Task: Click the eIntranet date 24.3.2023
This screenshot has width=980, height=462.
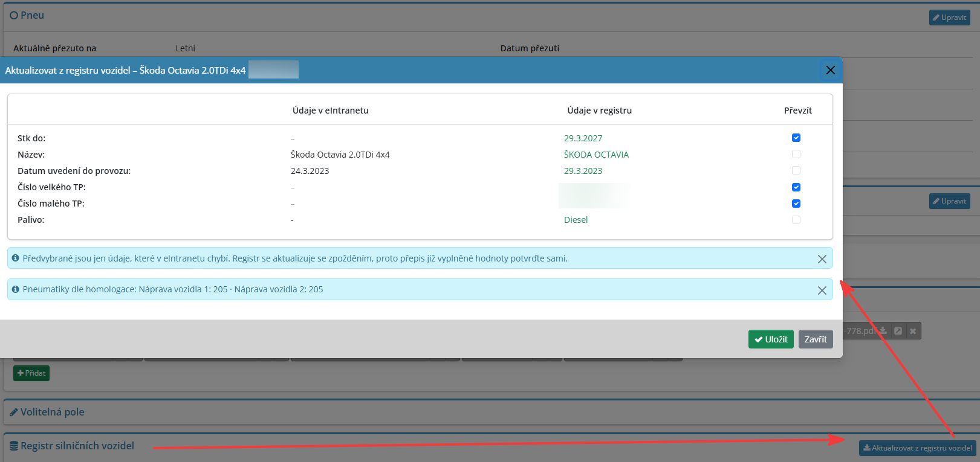Action: (310, 171)
